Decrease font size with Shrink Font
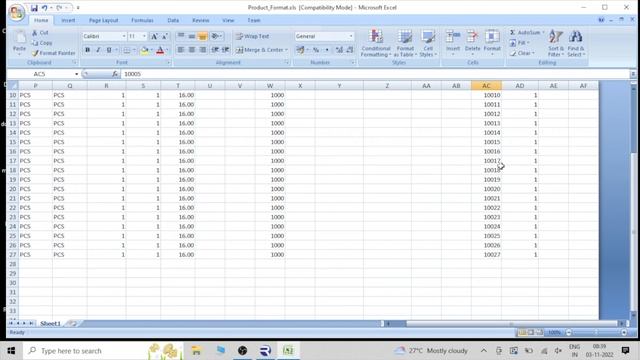 164,36
